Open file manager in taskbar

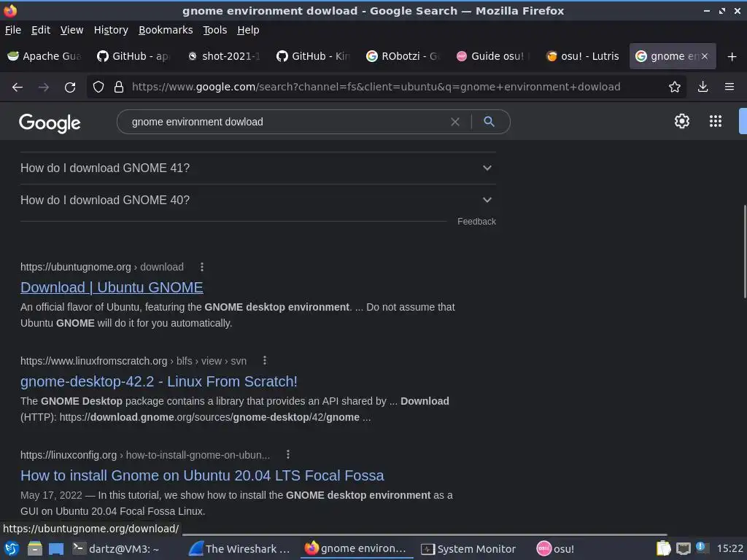(34, 549)
